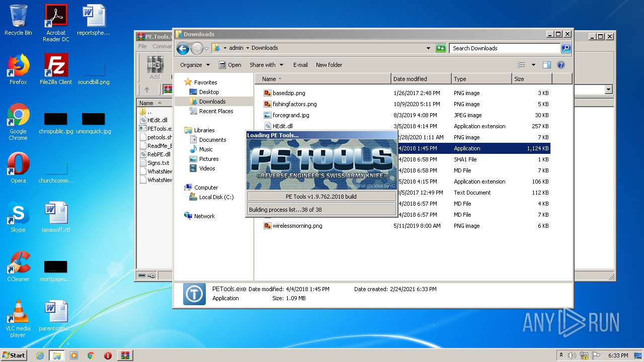The width and height of the screenshot is (644, 362).
Task: Select Desktop under Favorites
Action: (209, 92)
